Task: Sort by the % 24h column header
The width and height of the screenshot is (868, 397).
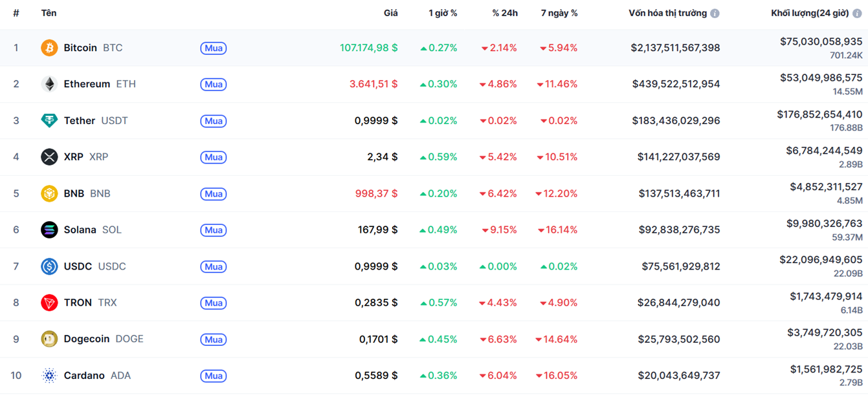Action: coord(504,13)
